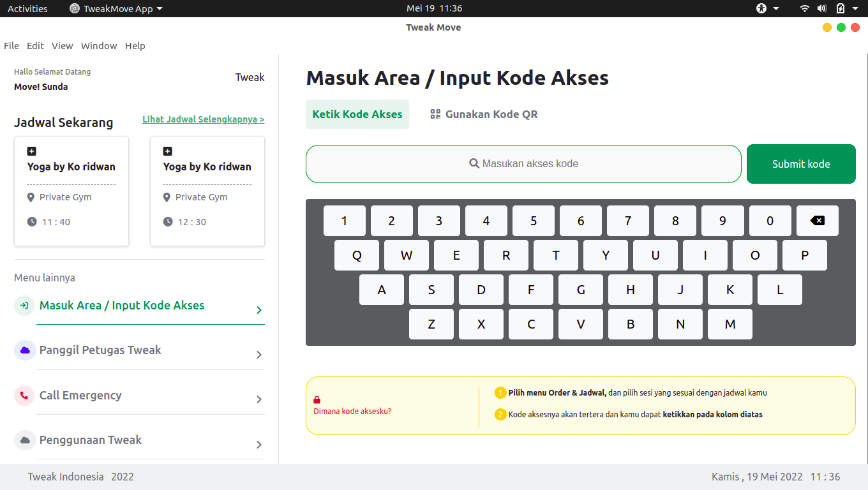This screenshot has width=868, height=490.
Task: Click the gray cloud Penggunaan Tweak icon
Action: (x=24, y=440)
